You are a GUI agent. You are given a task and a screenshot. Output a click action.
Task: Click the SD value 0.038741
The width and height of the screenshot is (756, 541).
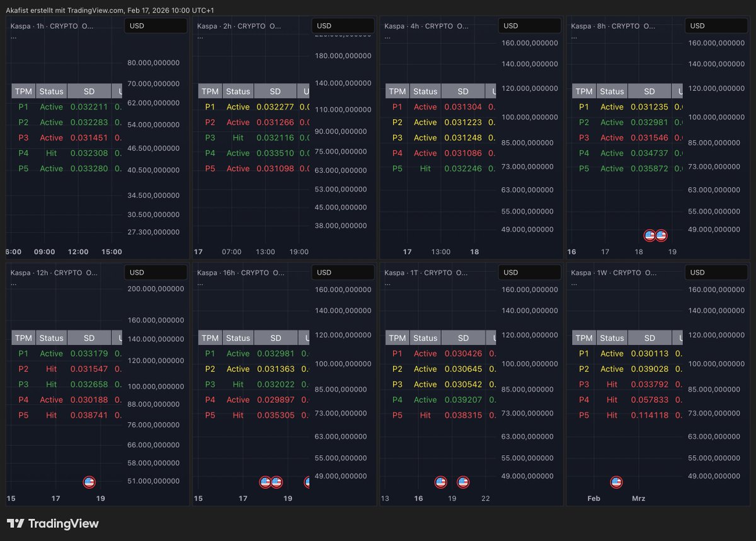(89, 415)
